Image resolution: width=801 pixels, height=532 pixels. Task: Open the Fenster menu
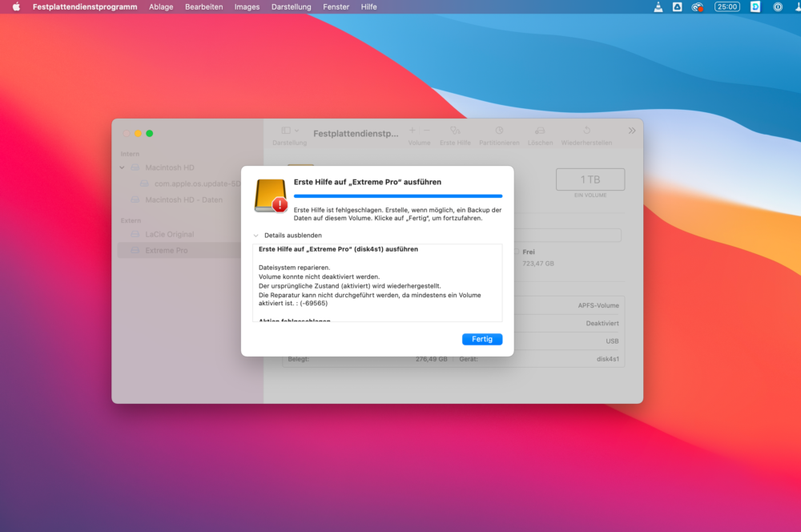click(336, 6)
